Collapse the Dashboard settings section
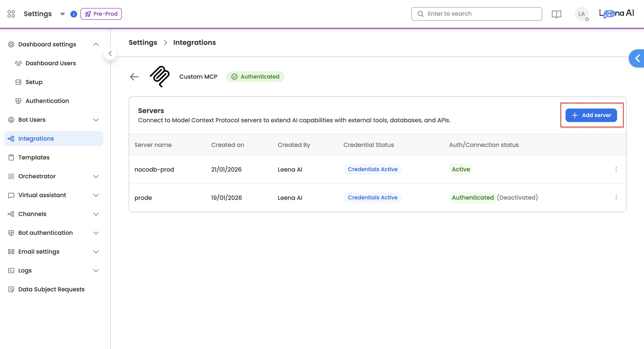This screenshot has height=349, width=644. (96, 44)
